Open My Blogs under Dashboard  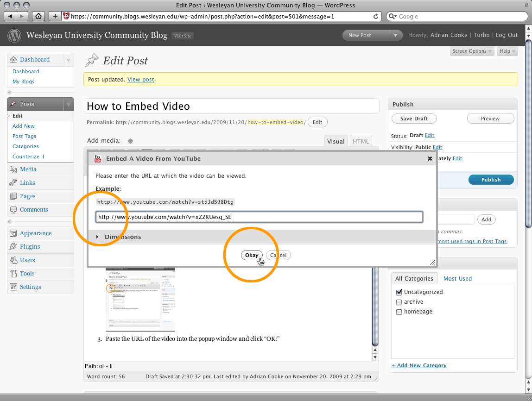(x=24, y=81)
